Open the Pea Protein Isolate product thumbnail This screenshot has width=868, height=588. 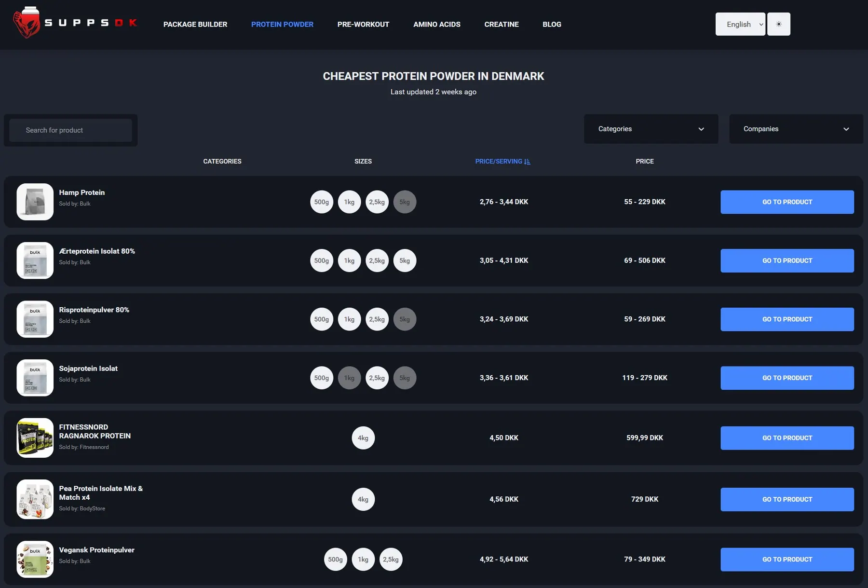click(x=35, y=499)
